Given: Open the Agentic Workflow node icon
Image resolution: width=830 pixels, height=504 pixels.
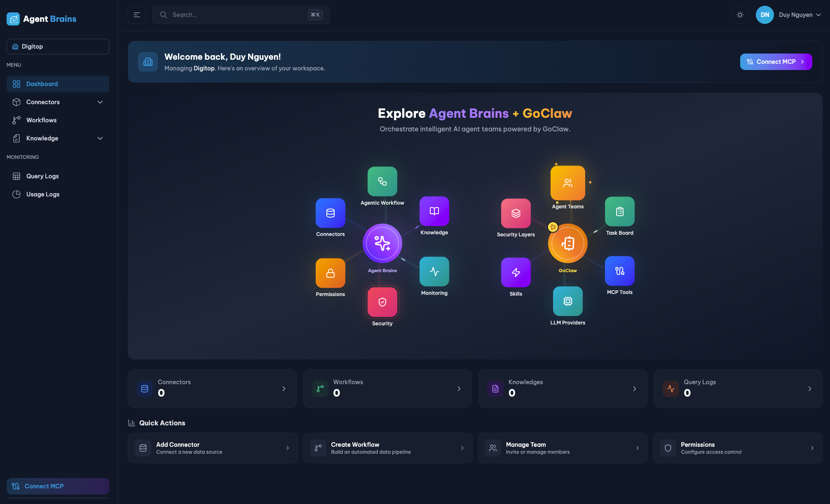Looking at the screenshot, I should 382,182.
